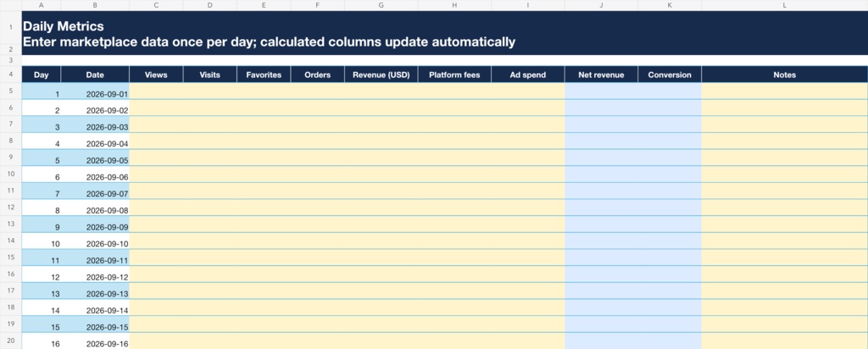Select the Views column header cell
Viewport: 868px width, 349px height.
(156, 75)
